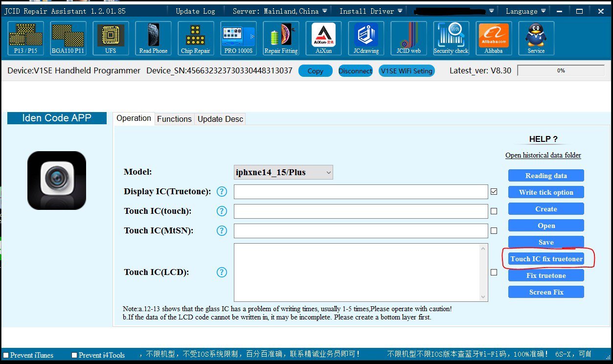Open the Model dropdown iphxne14_15/Plus

pyautogui.click(x=284, y=172)
